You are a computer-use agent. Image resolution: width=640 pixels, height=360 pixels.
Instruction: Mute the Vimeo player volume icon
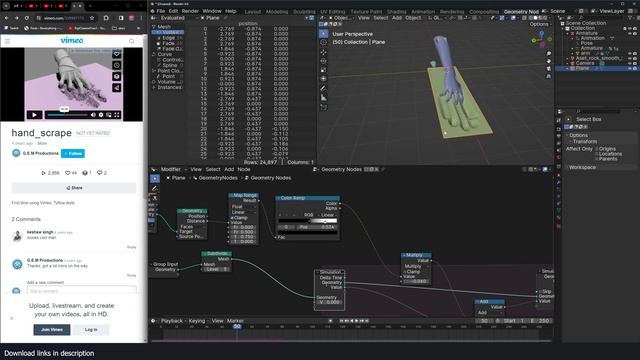(x=93, y=115)
